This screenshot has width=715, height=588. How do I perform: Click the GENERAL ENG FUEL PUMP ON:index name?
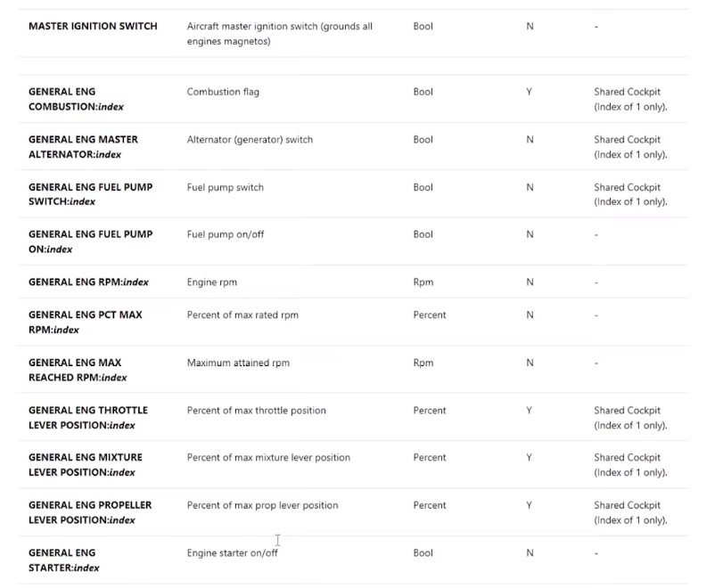point(90,241)
